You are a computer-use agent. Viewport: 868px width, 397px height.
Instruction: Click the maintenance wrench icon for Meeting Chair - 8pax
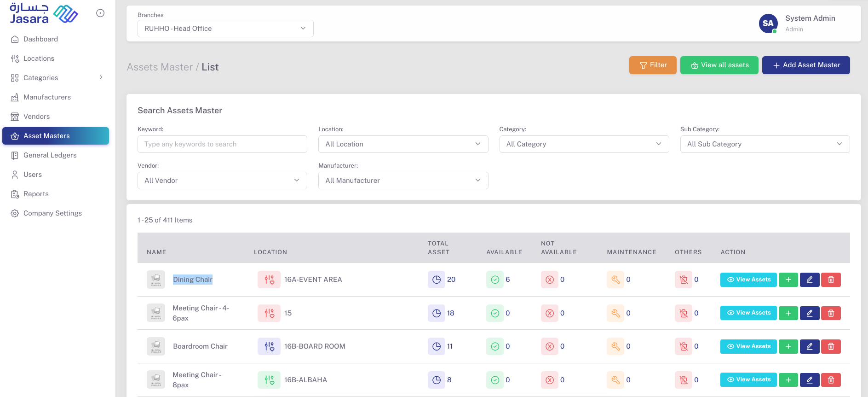pyautogui.click(x=615, y=380)
